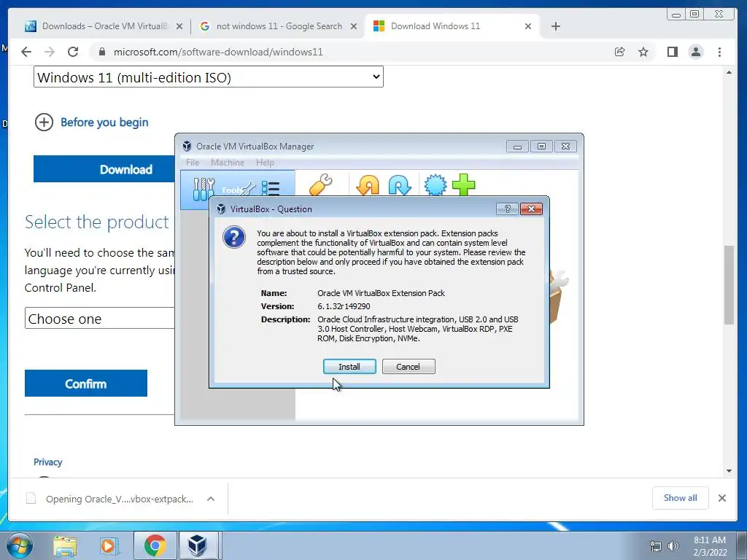Open the Choose one language dropdown
This screenshot has width=747, height=560.
99,318
